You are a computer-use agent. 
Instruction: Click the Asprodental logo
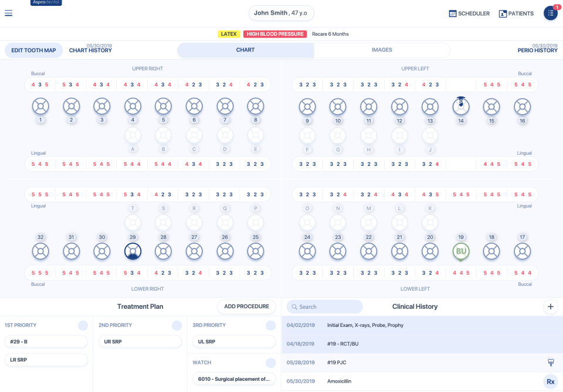[x=46, y=3]
